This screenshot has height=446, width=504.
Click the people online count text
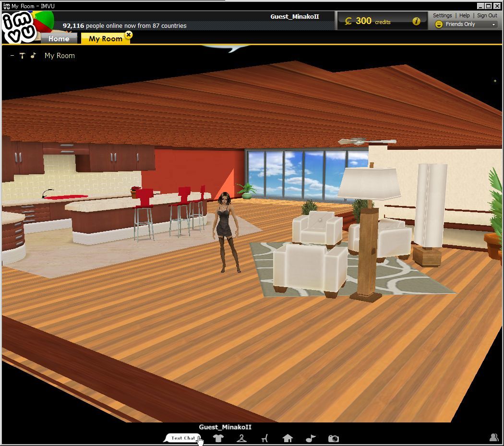pos(124,26)
